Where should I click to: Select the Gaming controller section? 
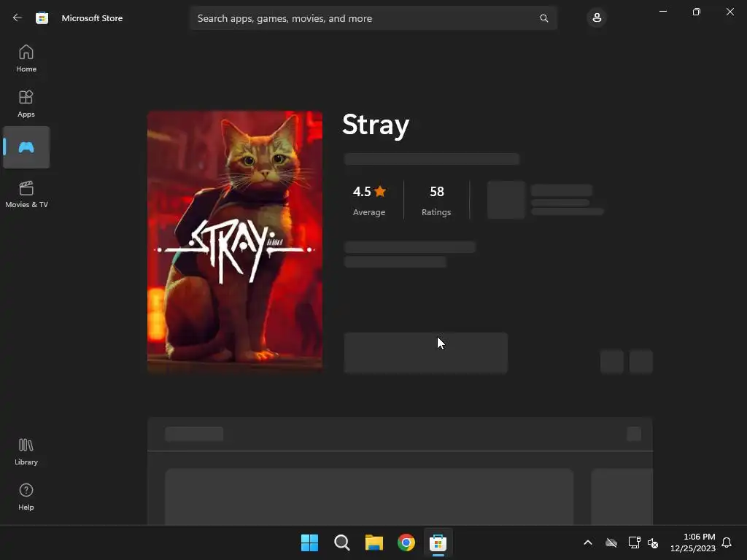click(x=26, y=147)
